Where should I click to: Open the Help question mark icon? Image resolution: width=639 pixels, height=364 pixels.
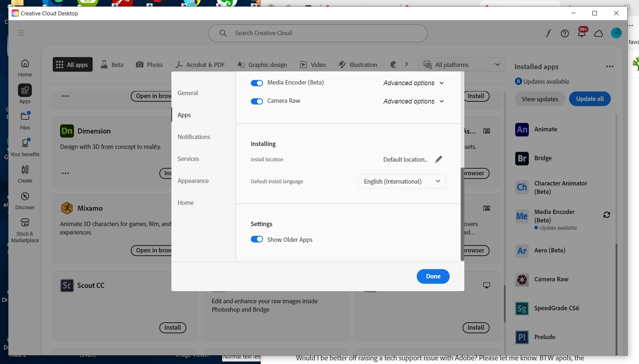tap(565, 33)
